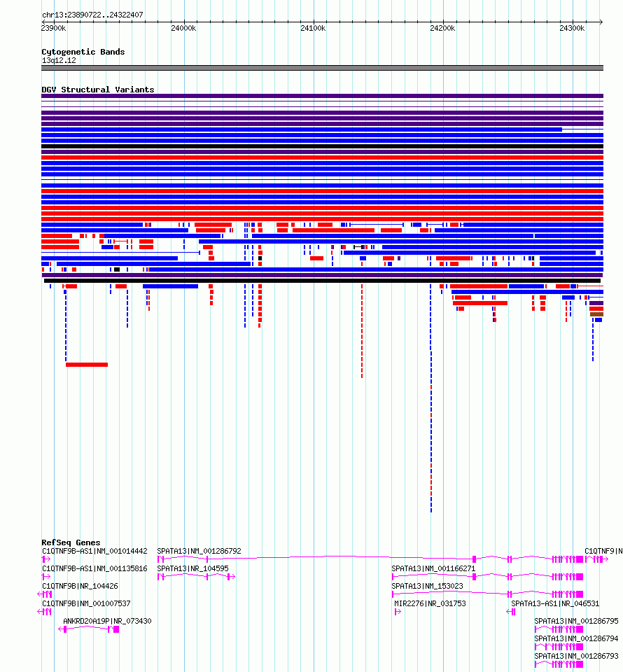Screen dimensions: 623x672
Task: Open the SPATA13|NM_001286794 gene label
Action: click(576, 639)
